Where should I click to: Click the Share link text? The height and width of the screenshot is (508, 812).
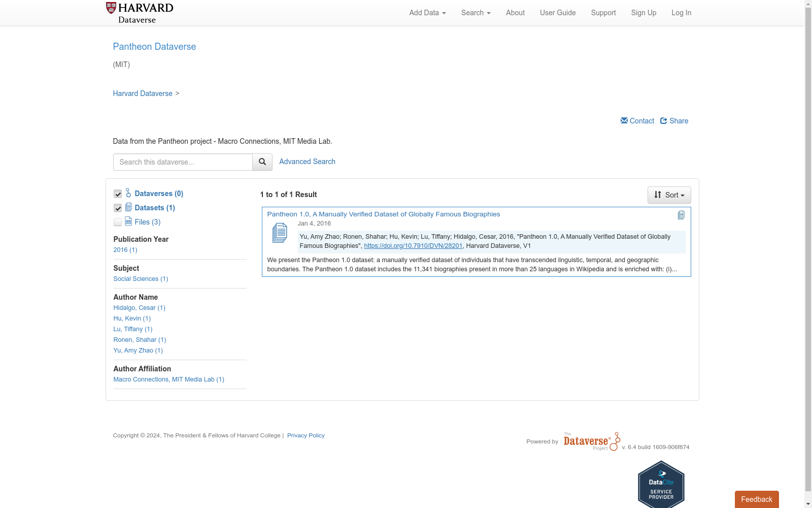(x=679, y=121)
